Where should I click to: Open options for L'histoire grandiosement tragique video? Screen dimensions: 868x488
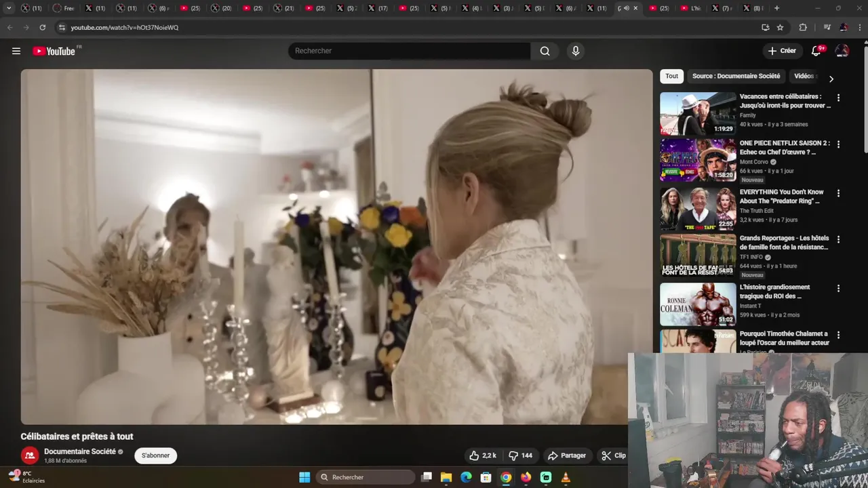click(838, 288)
